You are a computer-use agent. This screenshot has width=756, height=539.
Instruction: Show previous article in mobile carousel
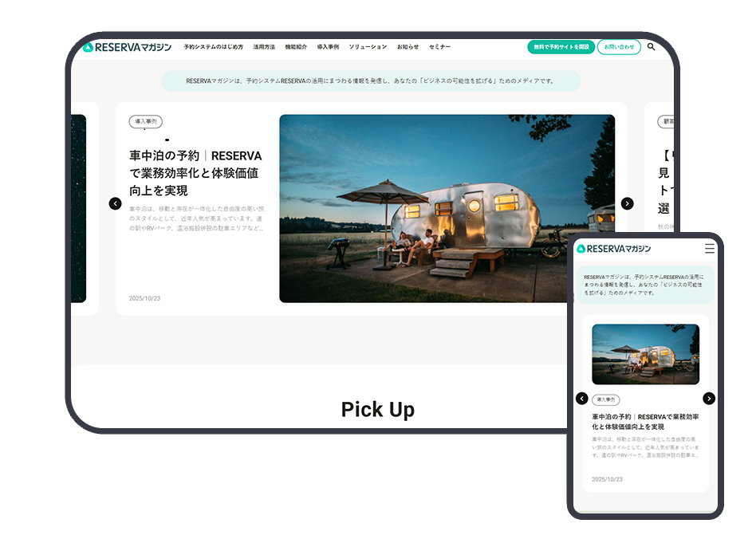point(581,399)
